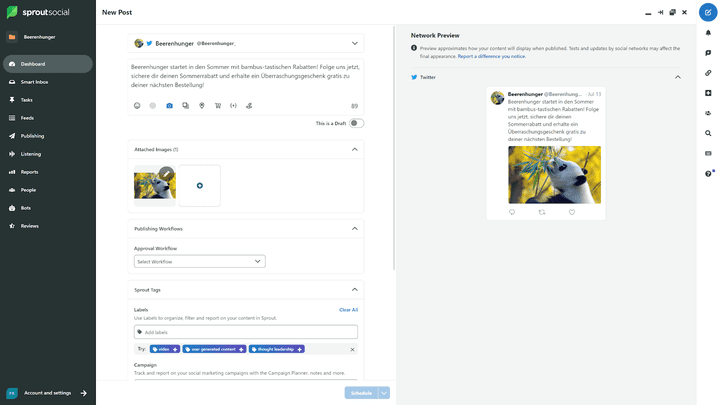Click the link icon in right rail
720x405 pixels.
coord(708,73)
